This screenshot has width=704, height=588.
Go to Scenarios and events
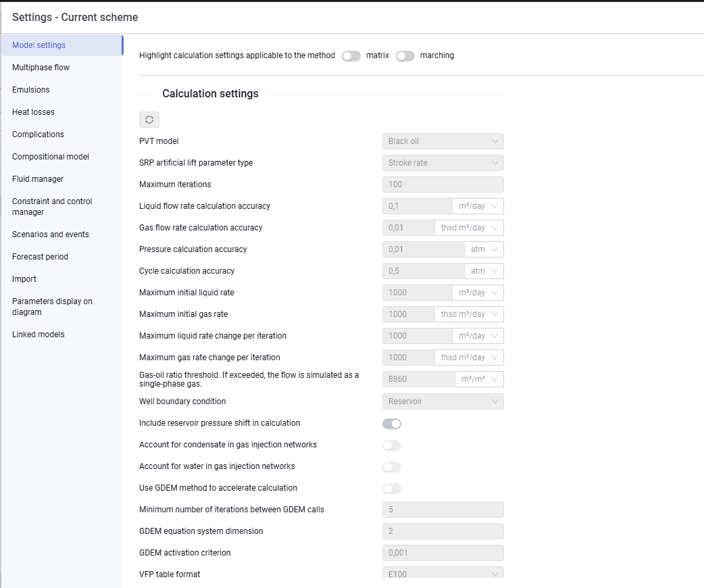point(62,235)
